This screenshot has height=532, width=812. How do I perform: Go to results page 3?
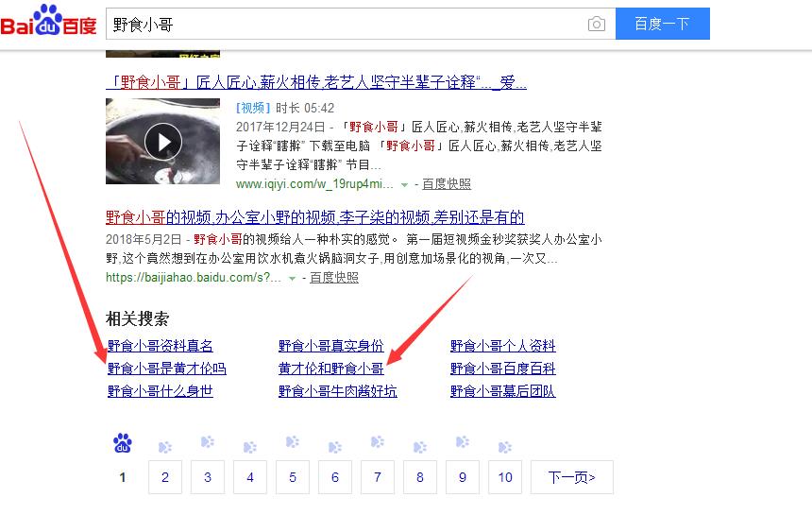pyautogui.click(x=208, y=477)
